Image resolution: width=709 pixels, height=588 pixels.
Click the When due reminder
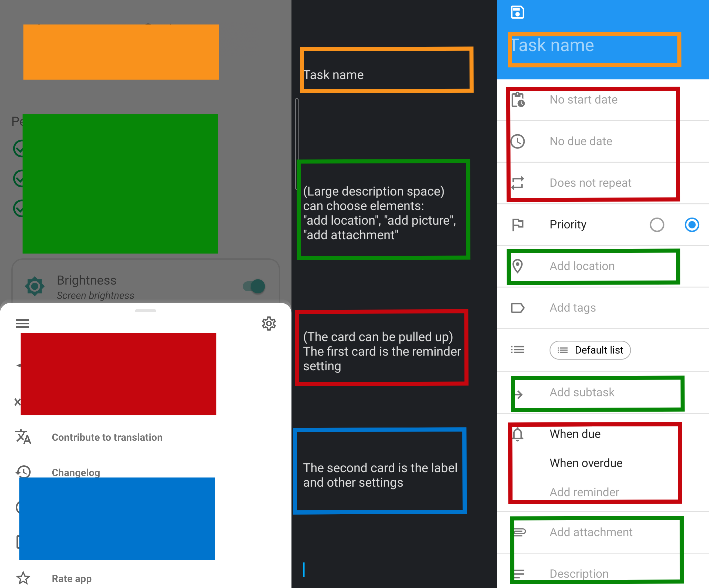click(575, 434)
